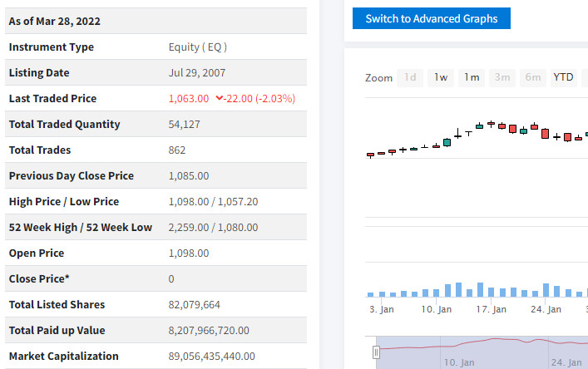Select the 1m zoom option
The image size is (588, 369).
(x=472, y=77)
